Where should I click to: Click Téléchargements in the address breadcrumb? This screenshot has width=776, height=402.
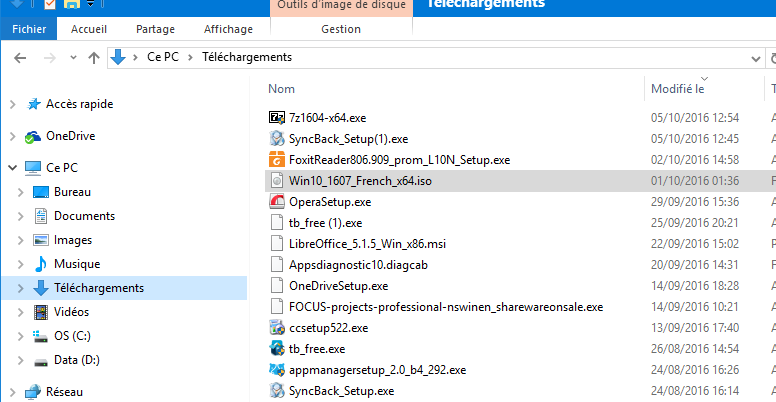247,57
